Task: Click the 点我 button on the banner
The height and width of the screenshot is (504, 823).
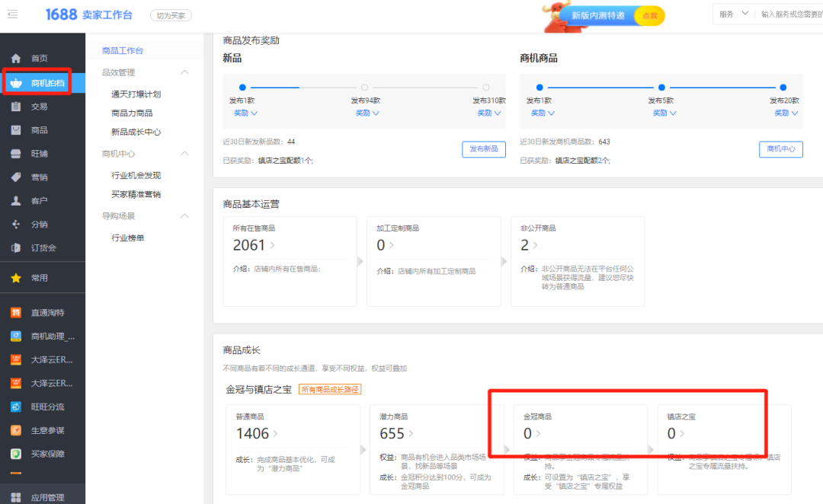Action: [x=650, y=16]
